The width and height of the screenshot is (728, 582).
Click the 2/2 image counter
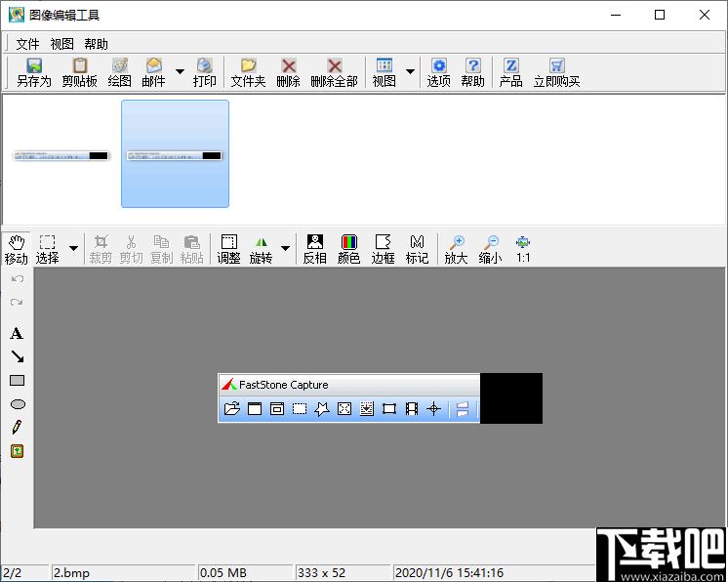[13, 572]
